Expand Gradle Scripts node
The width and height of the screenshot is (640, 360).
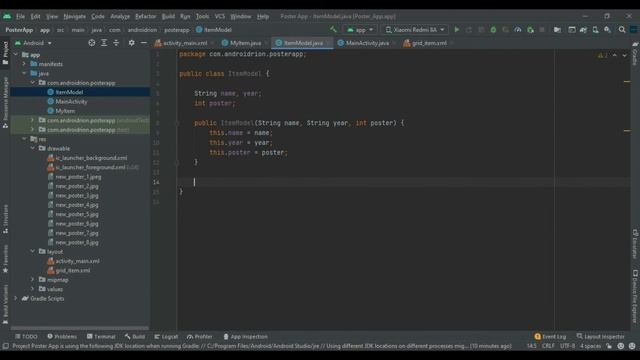(16, 298)
